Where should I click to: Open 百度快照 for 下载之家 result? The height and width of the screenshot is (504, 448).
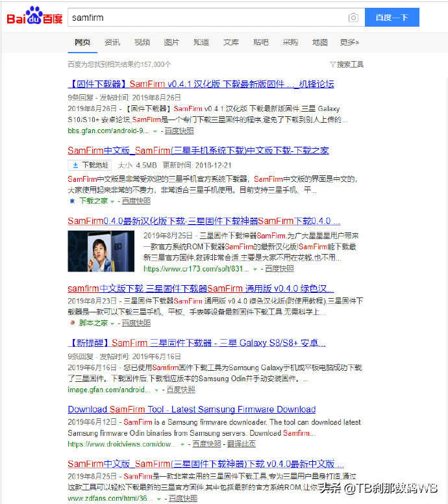(x=136, y=201)
